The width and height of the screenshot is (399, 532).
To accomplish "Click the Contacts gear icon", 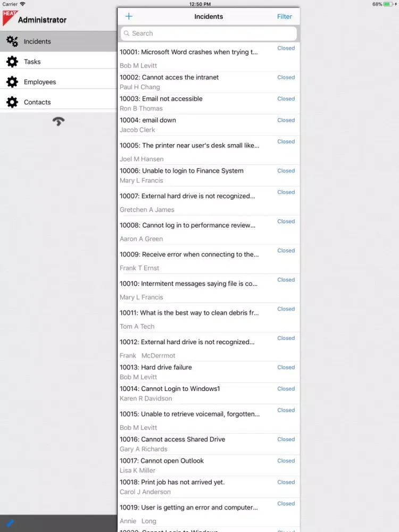I will pos(12,102).
